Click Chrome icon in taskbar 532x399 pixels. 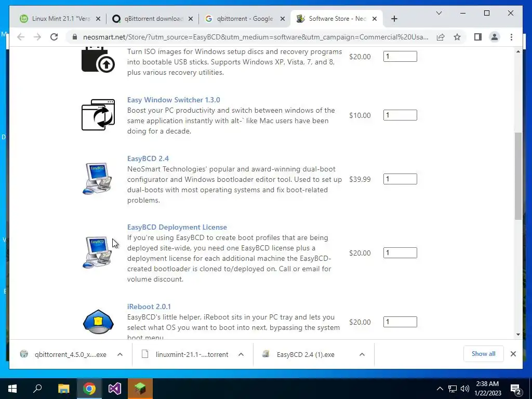click(x=89, y=389)
